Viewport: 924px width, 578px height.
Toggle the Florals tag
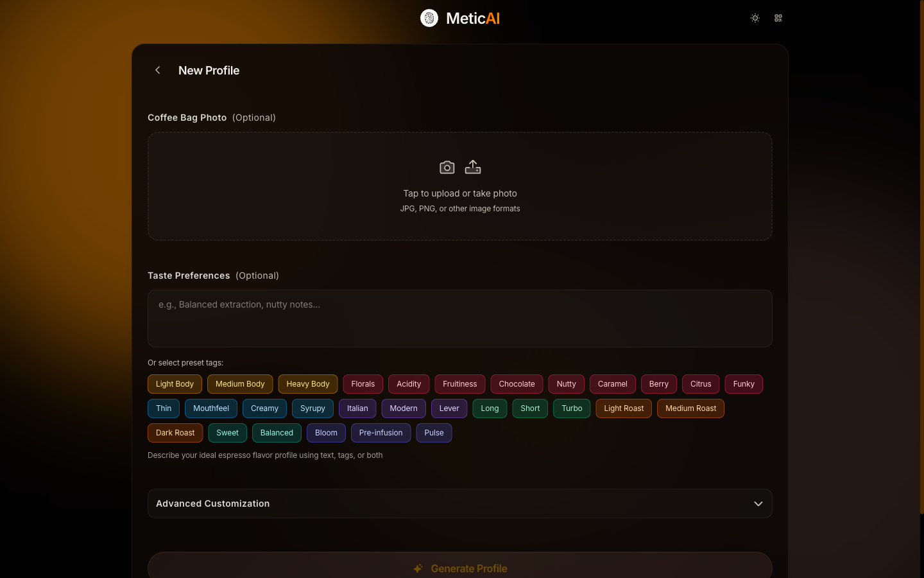tap(363, 384)
